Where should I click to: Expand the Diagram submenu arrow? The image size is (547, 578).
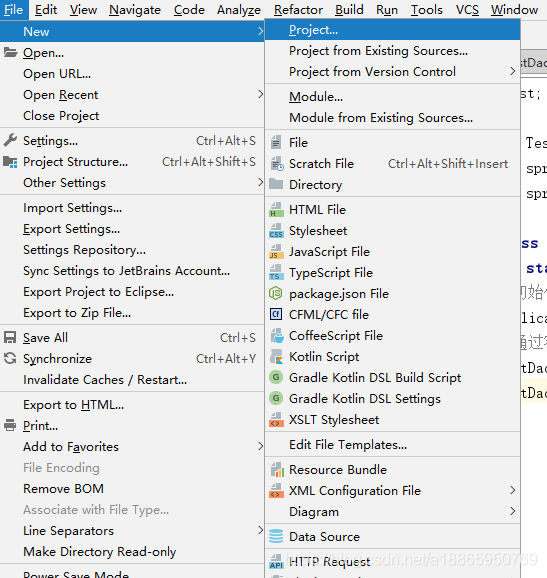click(x=512, y=511)
